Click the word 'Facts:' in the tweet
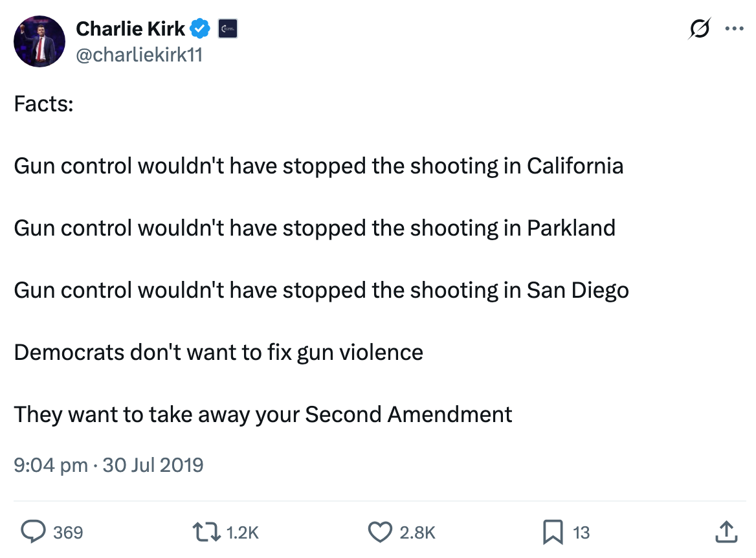This screenshot has width=756, height=558. coord(43,104)
